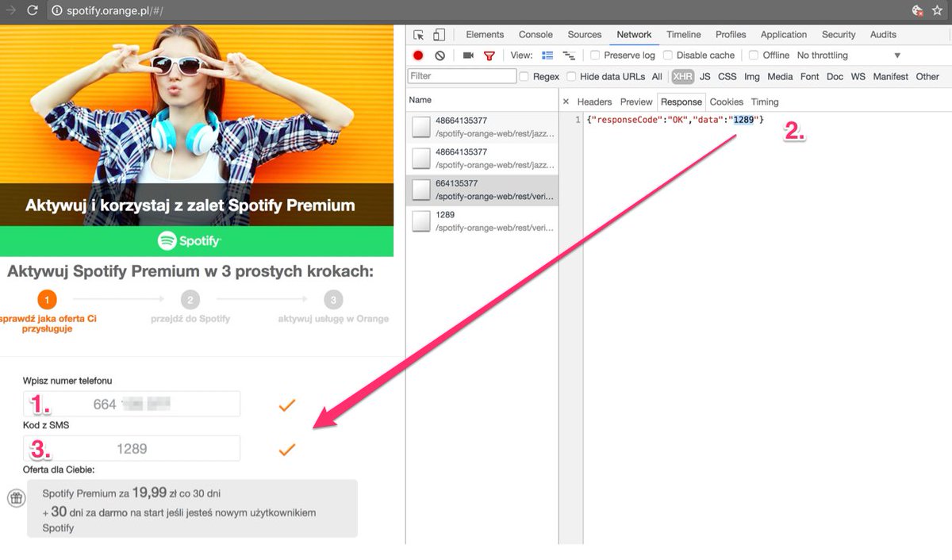Viewport: 952px width, 560px height.
Task: Select the first 48664135377 request row
Action: pos(482,127)
